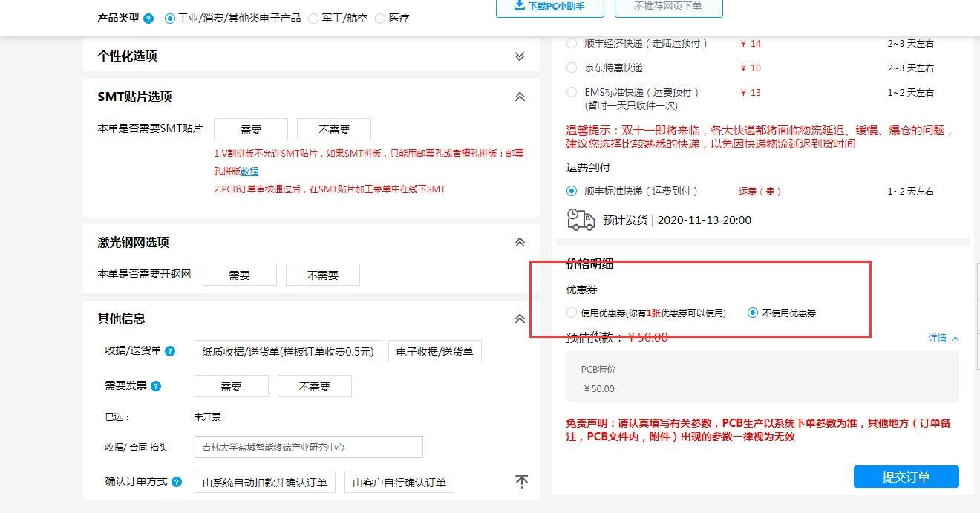This screenshot has width=980, height=513.
Task: Click 不需要 for 开钢网
Action: pos(323,275)
